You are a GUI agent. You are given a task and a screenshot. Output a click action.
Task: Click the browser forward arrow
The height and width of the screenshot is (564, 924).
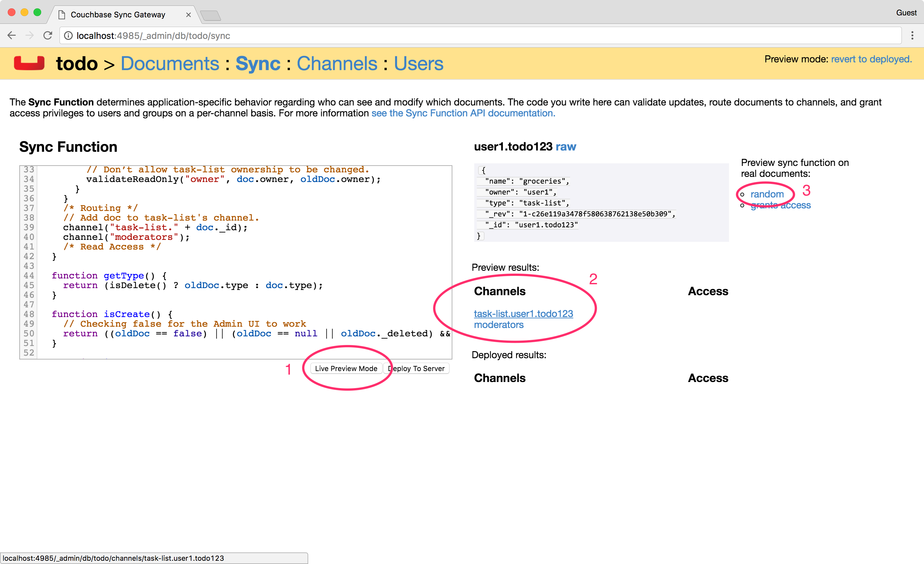coord(30,36)
